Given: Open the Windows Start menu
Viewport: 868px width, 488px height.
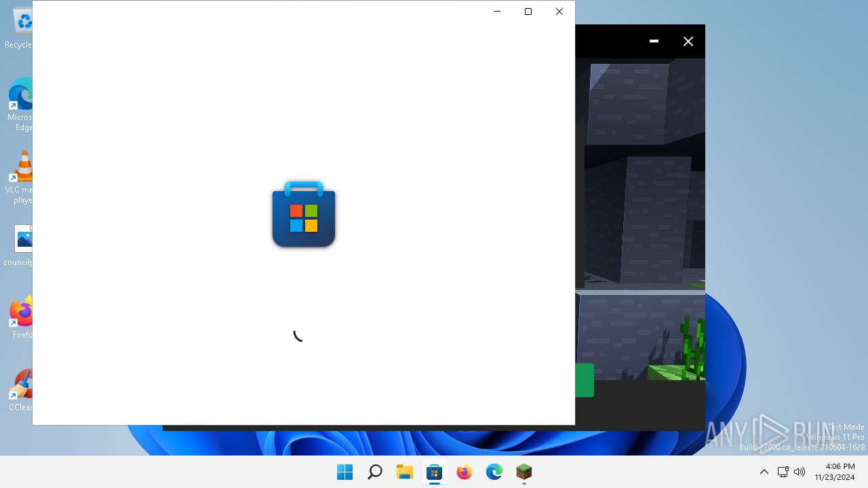Looking at the screenshot, I should (x=344, y=472).
